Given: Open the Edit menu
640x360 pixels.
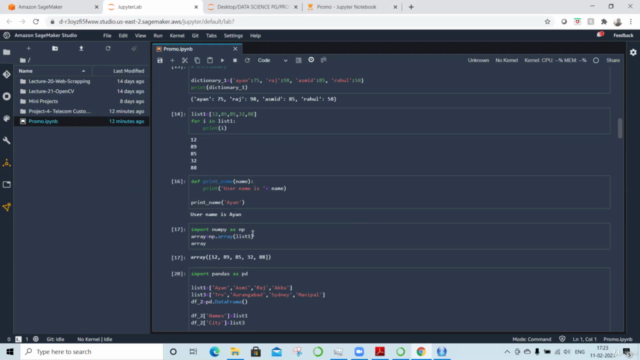Looking at the screenshot, I should (x=123, y=36).
